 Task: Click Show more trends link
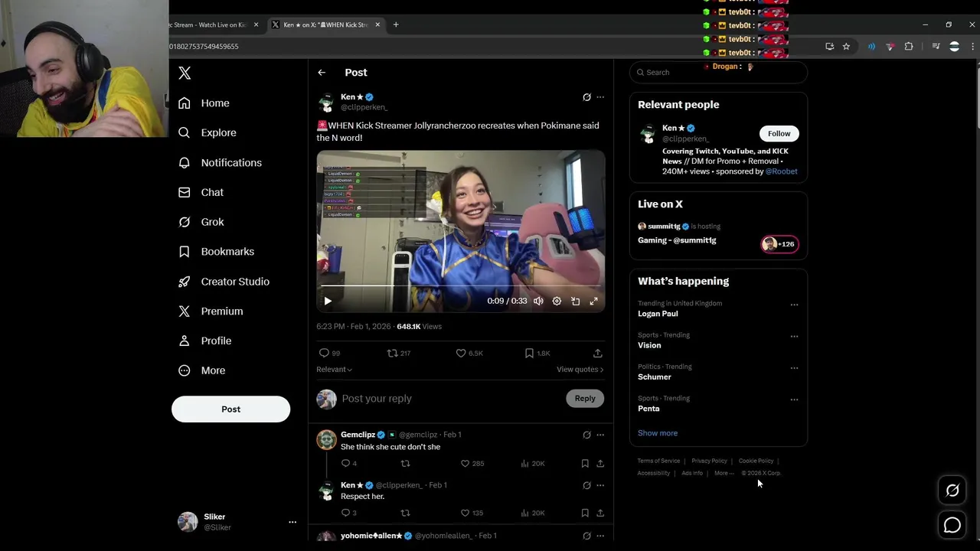(x=658, y=433)
